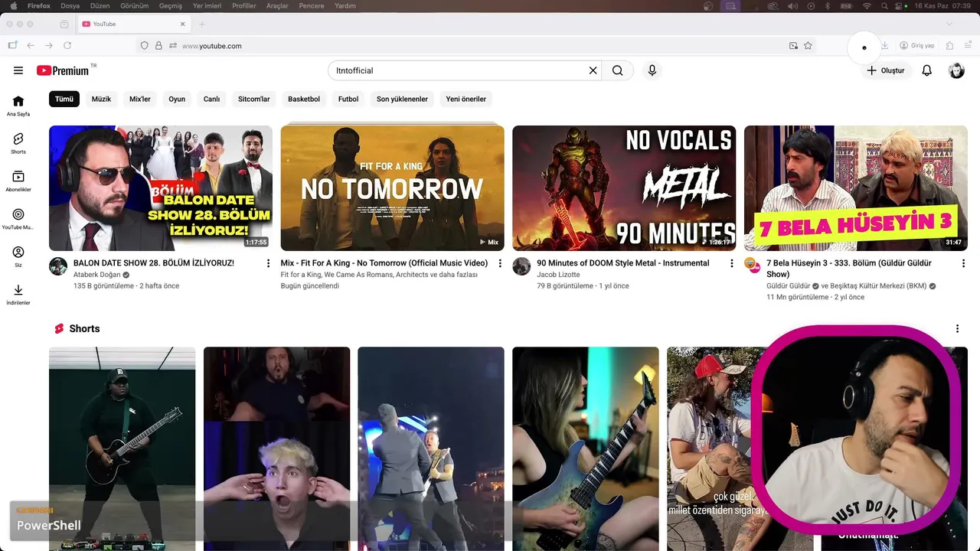
Task: Bookmark this page with the star
Action: coord(808,46)
